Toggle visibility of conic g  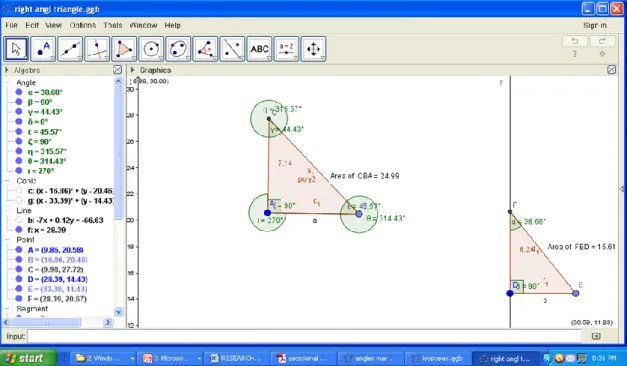(19, 200)
